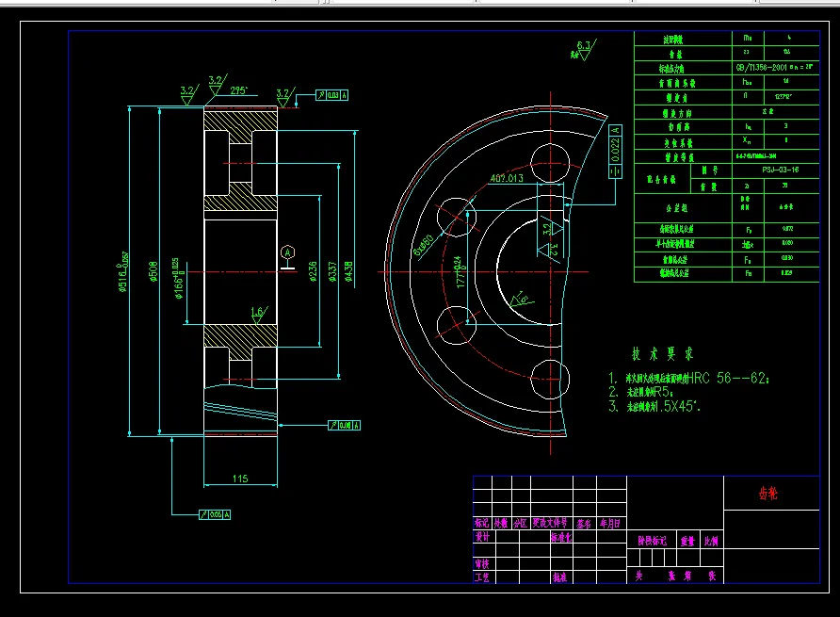This screenshot has height=617, width=840.
Task: Click the 处数 title block cell
Action: pyautogui.click(x=501, y=523)
